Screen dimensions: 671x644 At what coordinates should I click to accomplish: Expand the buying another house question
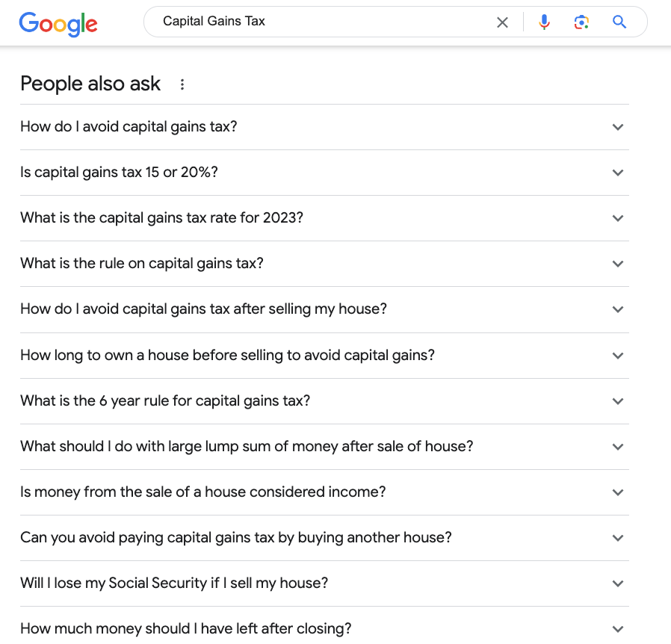[618, 538]
